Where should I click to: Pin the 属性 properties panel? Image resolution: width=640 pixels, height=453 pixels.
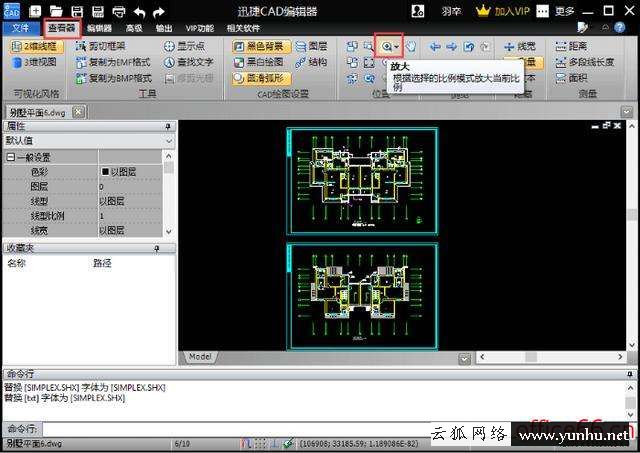click(168, 127)
